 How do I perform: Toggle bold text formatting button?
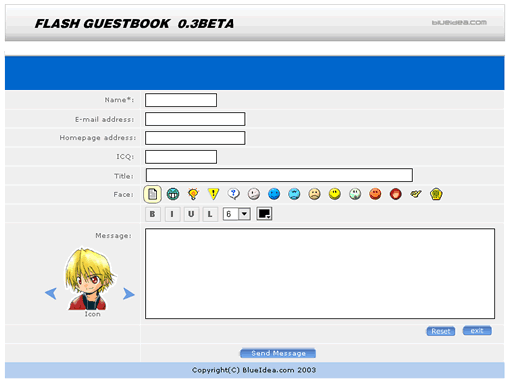153,214
